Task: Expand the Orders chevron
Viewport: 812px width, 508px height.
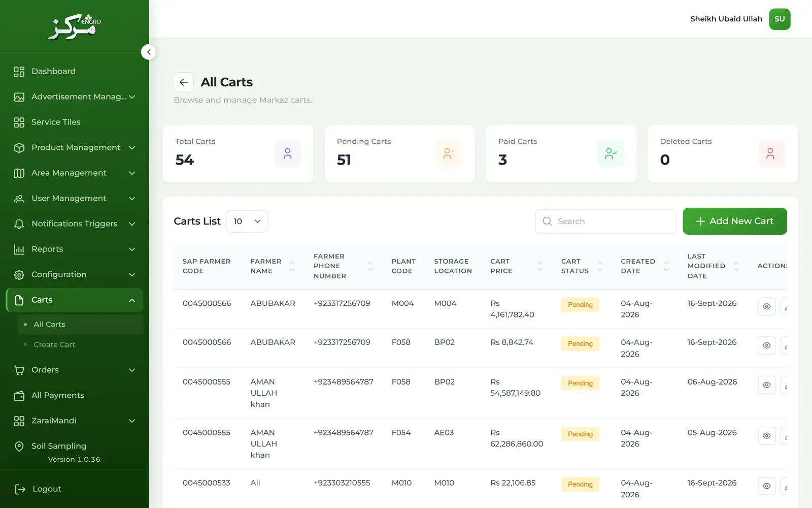Action: [x=132, y=370]
